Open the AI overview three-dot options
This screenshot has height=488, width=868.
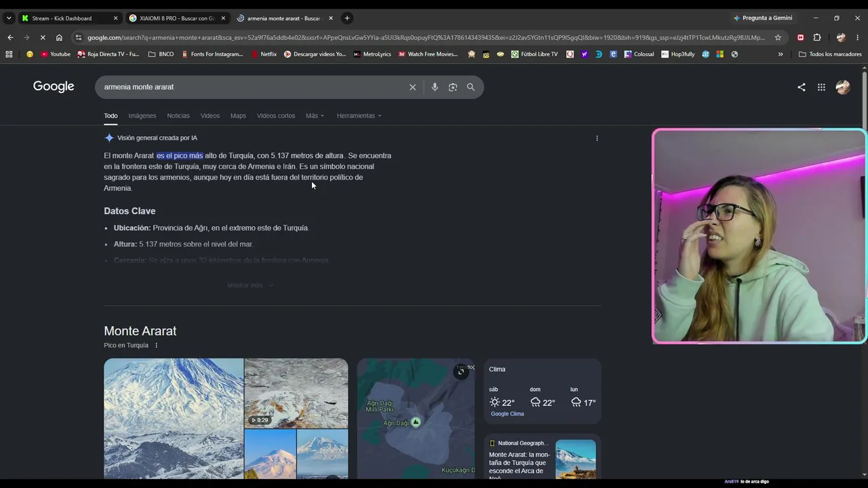[597, 138]
